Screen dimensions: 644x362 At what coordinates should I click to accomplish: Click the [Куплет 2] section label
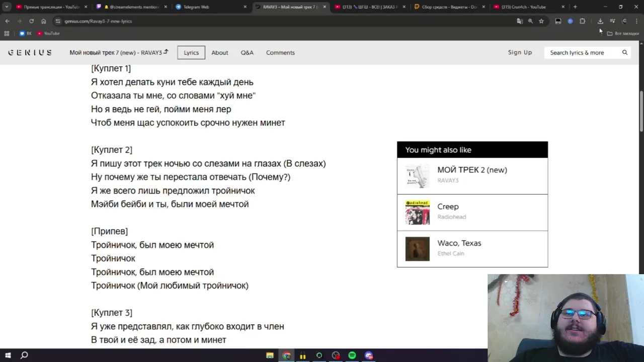pos(112,150)
